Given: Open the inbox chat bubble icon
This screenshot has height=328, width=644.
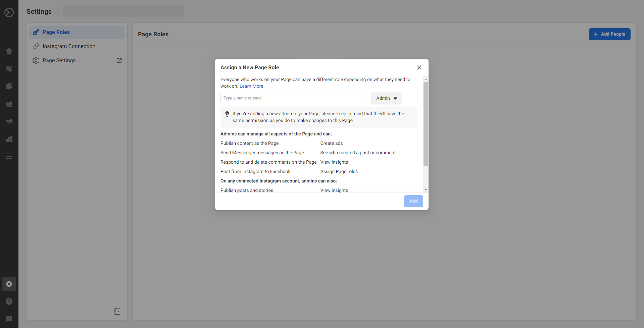Looking at the screenshot, I should pyautogui.click(x=9, y=86).
